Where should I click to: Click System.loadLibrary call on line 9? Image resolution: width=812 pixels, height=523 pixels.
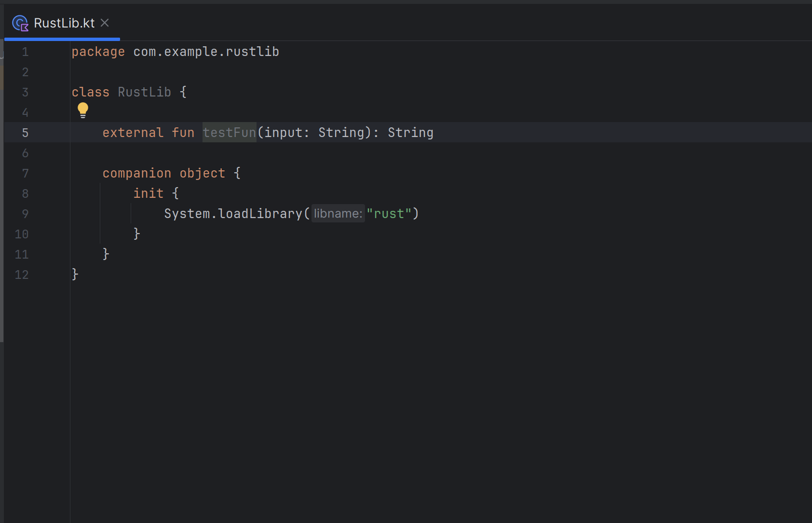click(233, 214)
